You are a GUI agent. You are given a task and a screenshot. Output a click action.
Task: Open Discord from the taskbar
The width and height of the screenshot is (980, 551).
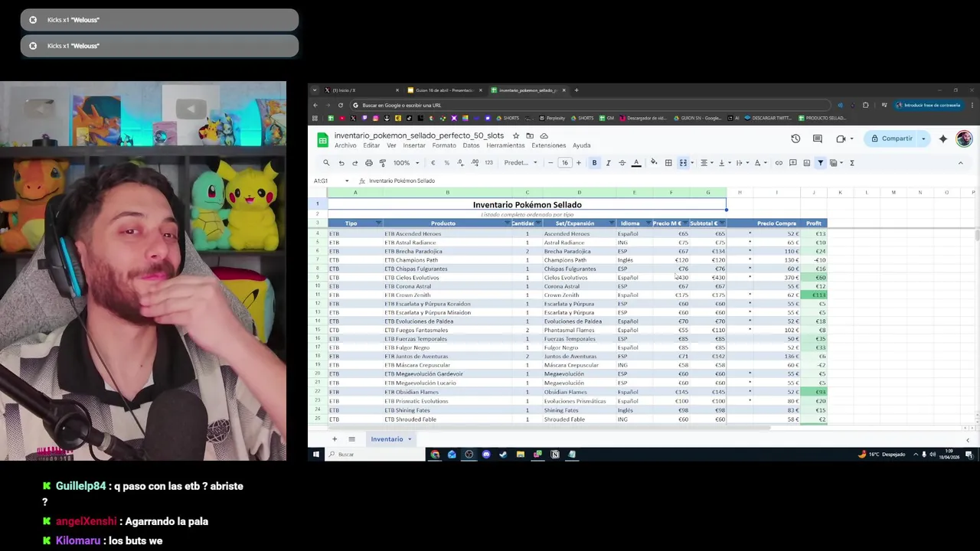[486, 455]
